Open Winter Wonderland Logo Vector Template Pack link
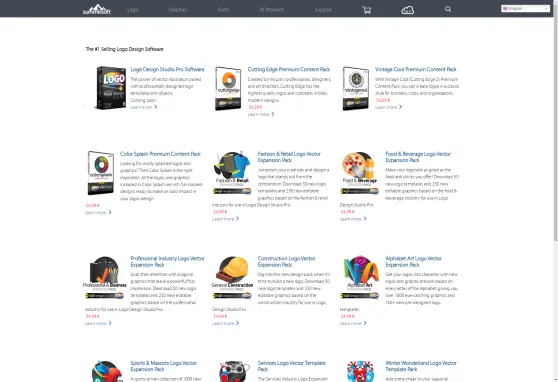 point(421,366)
